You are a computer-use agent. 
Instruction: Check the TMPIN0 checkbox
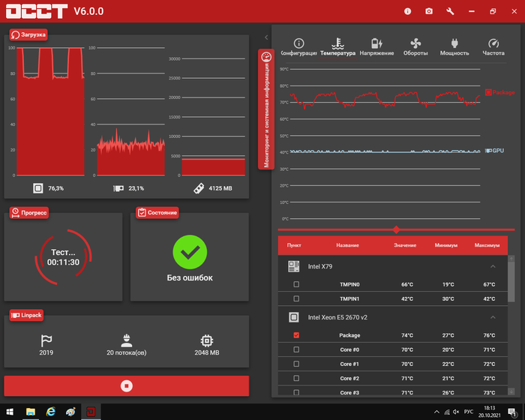296,284
